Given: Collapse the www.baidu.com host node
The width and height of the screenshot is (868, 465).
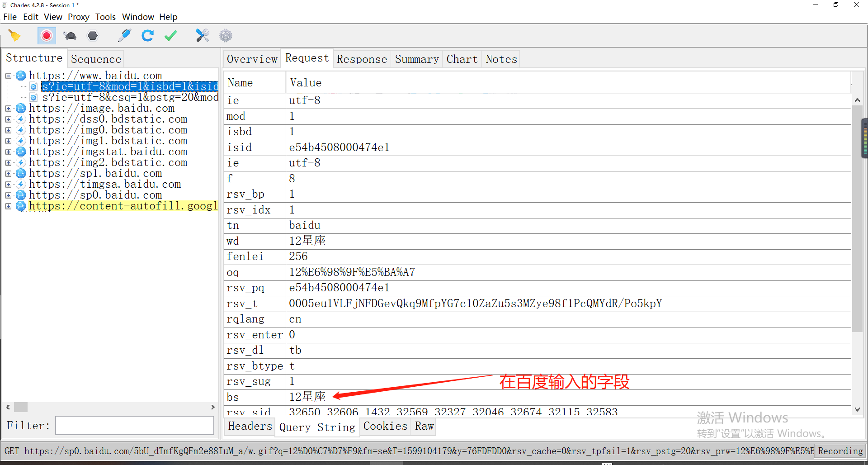Looking at the screenshot, I should click(x=8, y=76).
